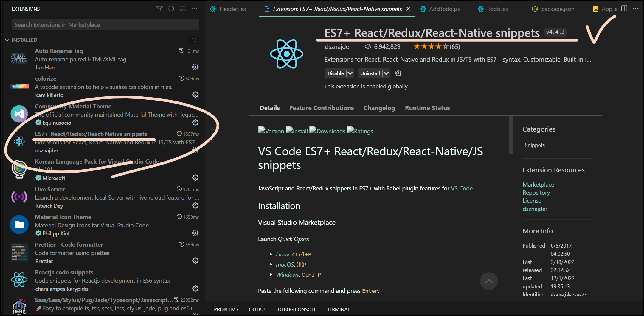Open the Feature Contributions tab

click(x=322, y=108)
